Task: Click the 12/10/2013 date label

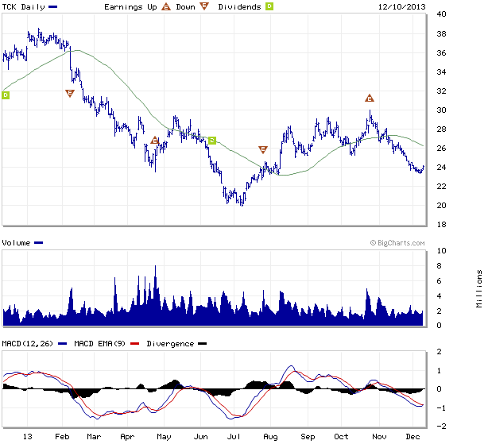Action: [401, 6]
